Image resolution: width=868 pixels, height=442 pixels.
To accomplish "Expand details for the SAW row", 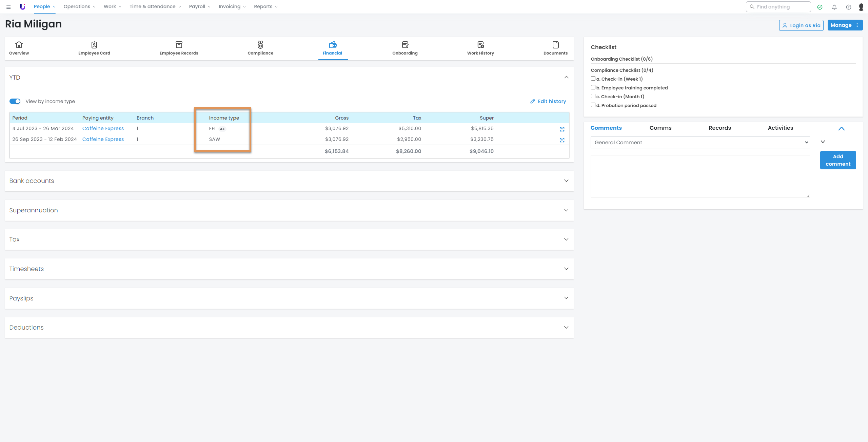I will [x=562, y=140].
